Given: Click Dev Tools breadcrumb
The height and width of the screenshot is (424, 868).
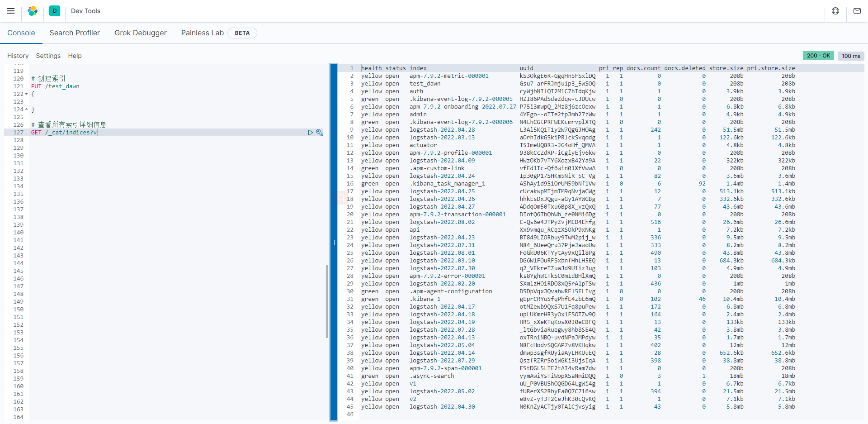Looking at the screenshot, I should coord(85,11).
